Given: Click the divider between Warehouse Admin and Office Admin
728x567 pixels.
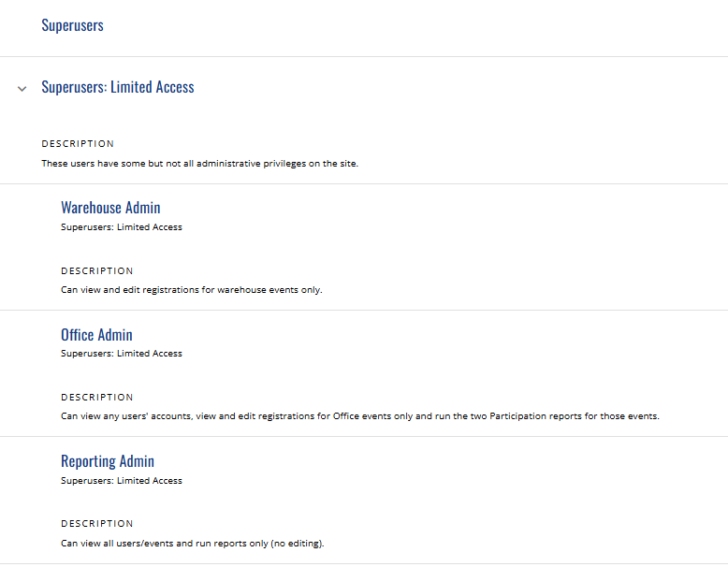Looking at the screenshot, I should click(364, 311).
